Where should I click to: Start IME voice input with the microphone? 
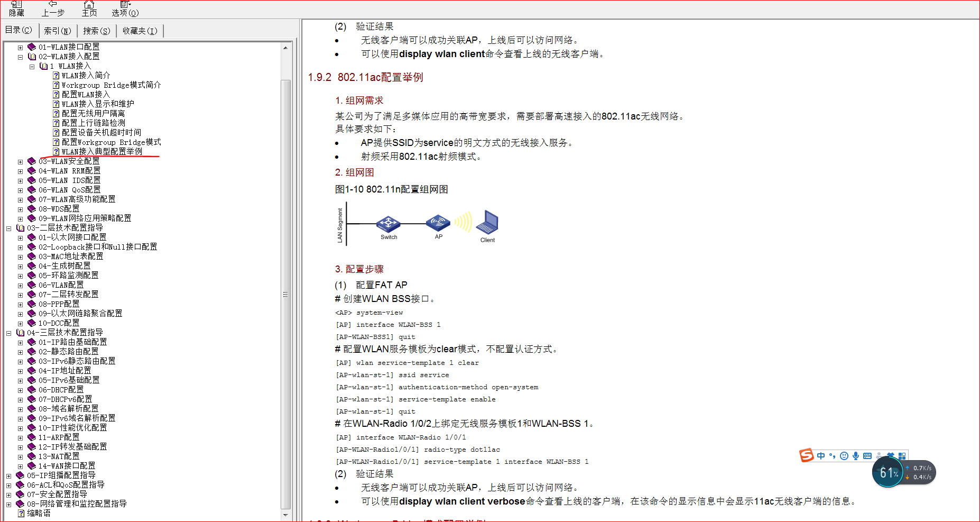tap(856, 456)
